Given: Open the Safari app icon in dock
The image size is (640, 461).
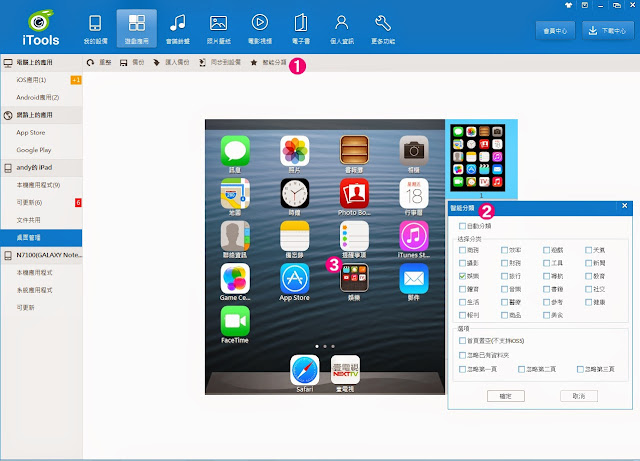Looking at the screenshot, I should tap(303, 370).
